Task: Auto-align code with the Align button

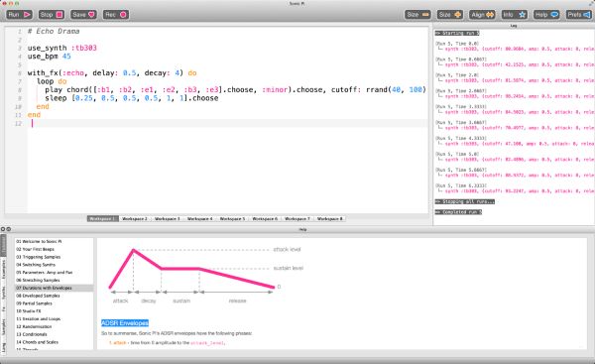Action: pos(482,15)
